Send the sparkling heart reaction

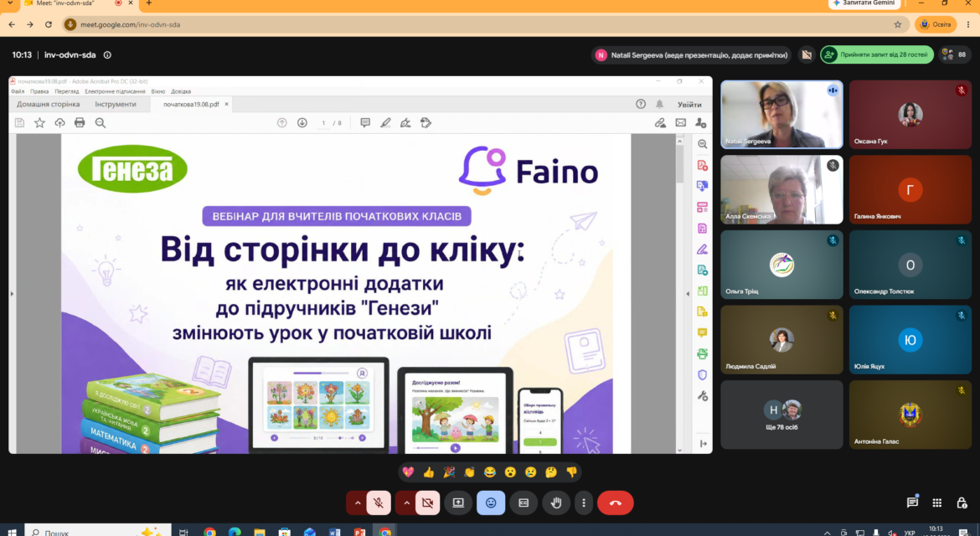click(408, 472)
